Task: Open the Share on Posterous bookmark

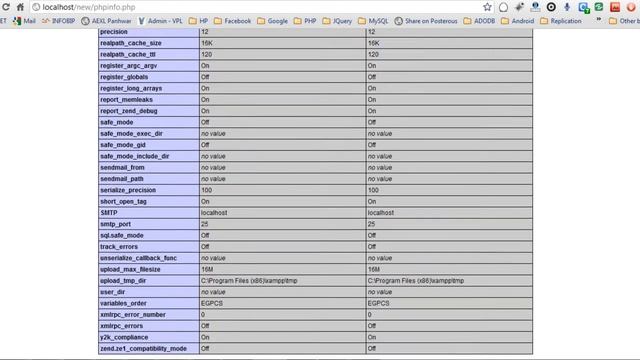Action: point(426,21)
